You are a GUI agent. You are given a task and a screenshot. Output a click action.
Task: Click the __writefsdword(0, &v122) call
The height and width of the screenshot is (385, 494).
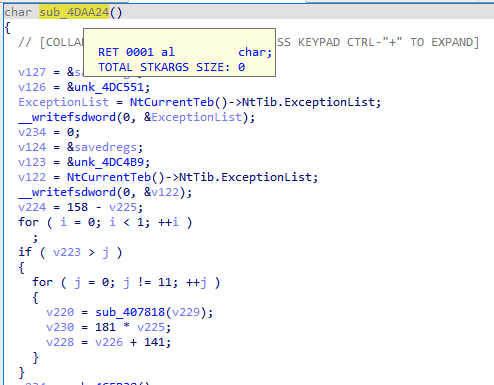tap(105, 192)
